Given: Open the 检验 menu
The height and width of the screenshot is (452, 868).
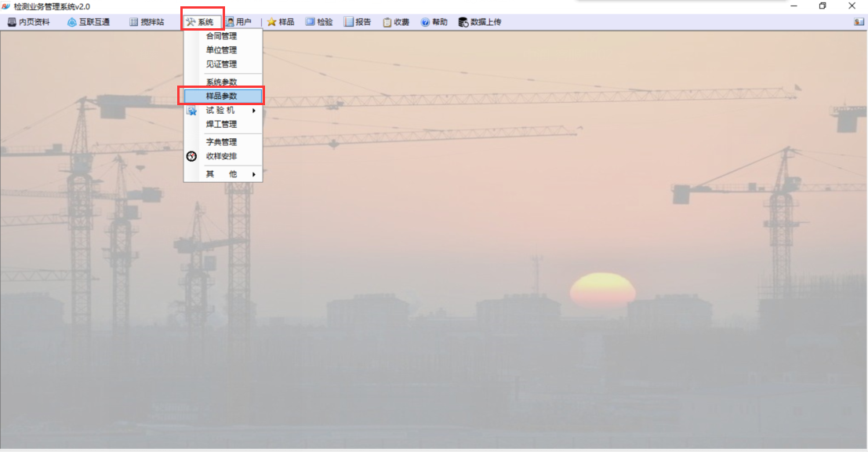Looking at the screenshot, I should click(319, 22).
